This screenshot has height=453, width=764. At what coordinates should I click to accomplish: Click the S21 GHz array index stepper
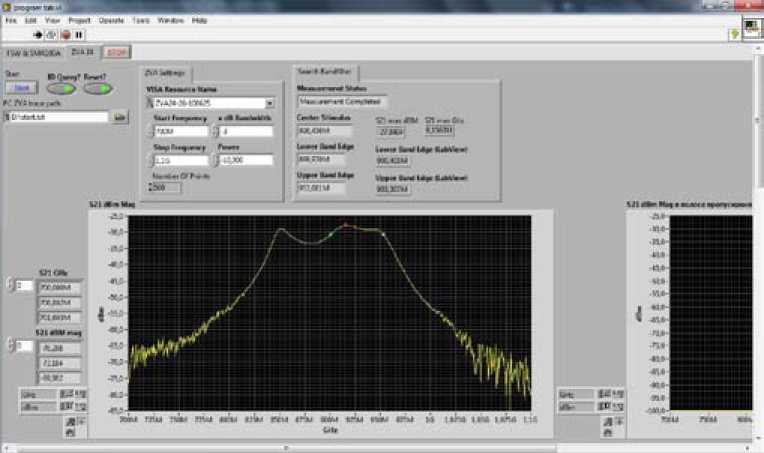click(10, 286)
